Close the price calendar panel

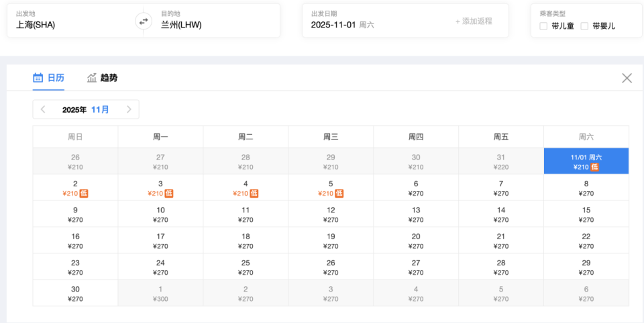click(627, 78)
